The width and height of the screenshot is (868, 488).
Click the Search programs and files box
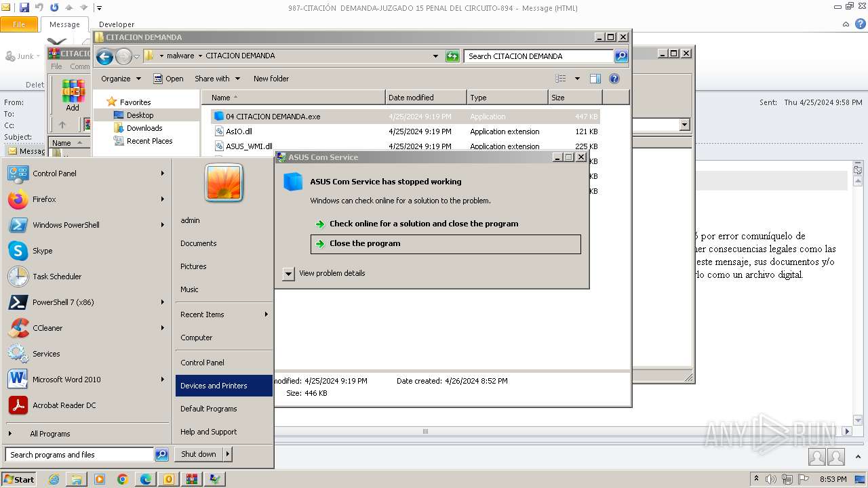(79, 455)
